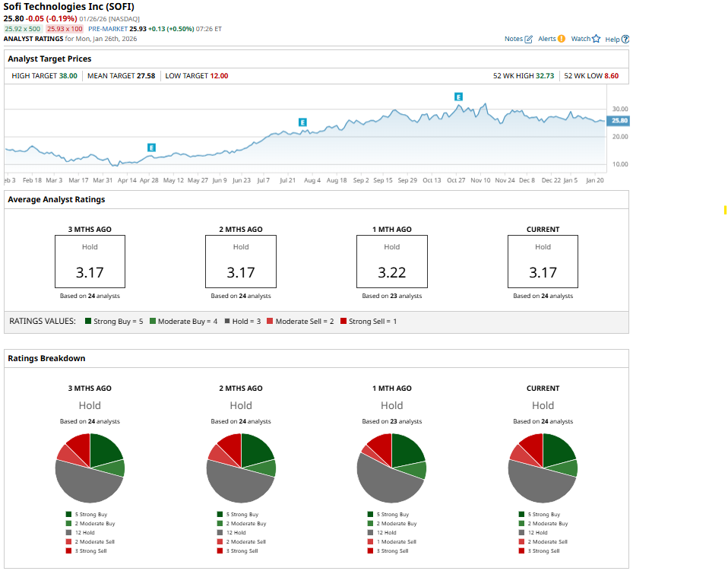Click the Moderate Buy = 4 legend swatch
The width and height of the screenshot is (728, 571).
153,322
